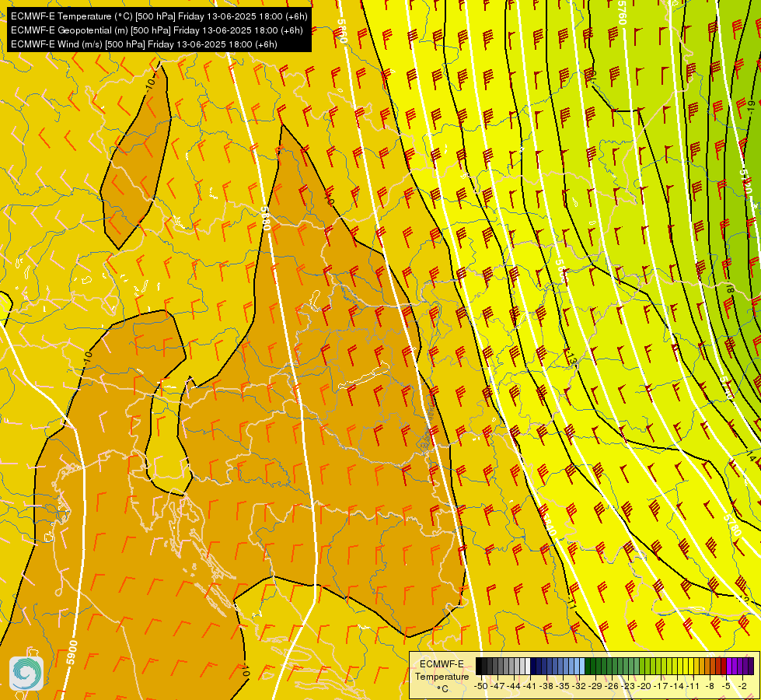Pick the dark red swatch just before -5 on the legend
This screenshot has height=700, width=761.
(x=724, y=666)
